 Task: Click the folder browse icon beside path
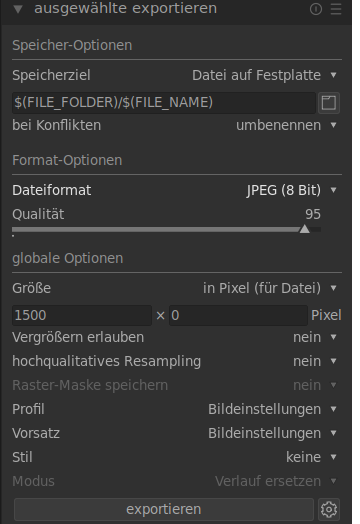tap(329, 103)
